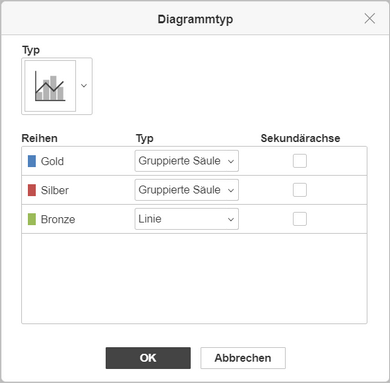Click the Diagrammtyp dialog title
The height and width of the screenshot is (383, 390).
click(x=195, y=19)
